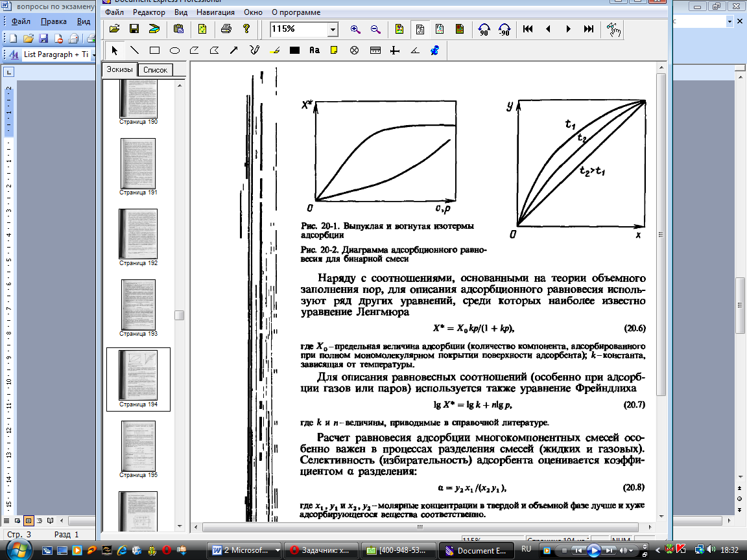Select the crossed circle stamp tool
This screenshot has width=747, height=560.
coord(355,50)
